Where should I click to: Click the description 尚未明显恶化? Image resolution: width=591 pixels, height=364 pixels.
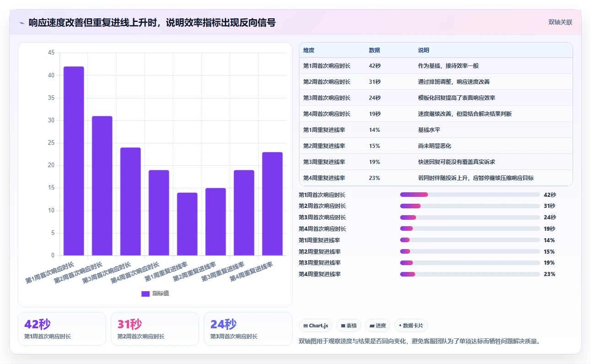pos(434,146)
